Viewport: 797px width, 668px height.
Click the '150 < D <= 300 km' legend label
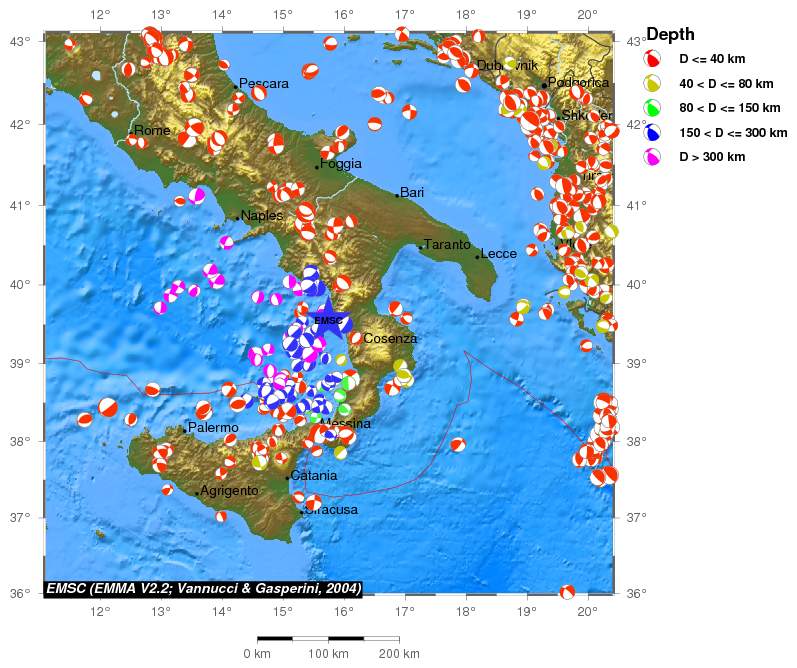[x=733, y=133]
